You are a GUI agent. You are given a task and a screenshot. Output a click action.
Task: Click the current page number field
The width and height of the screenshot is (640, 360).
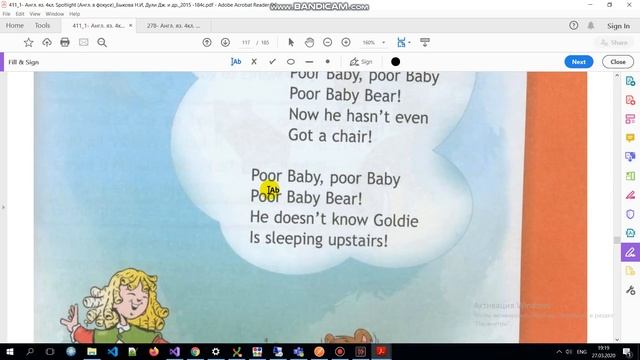(246, 42)
